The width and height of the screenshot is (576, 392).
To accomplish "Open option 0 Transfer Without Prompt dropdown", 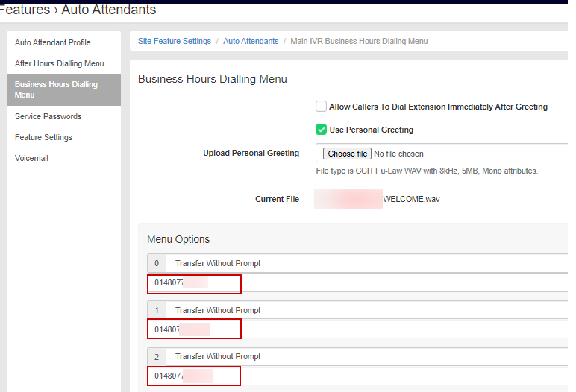I will pyautogui.click(x=366, y=263).
